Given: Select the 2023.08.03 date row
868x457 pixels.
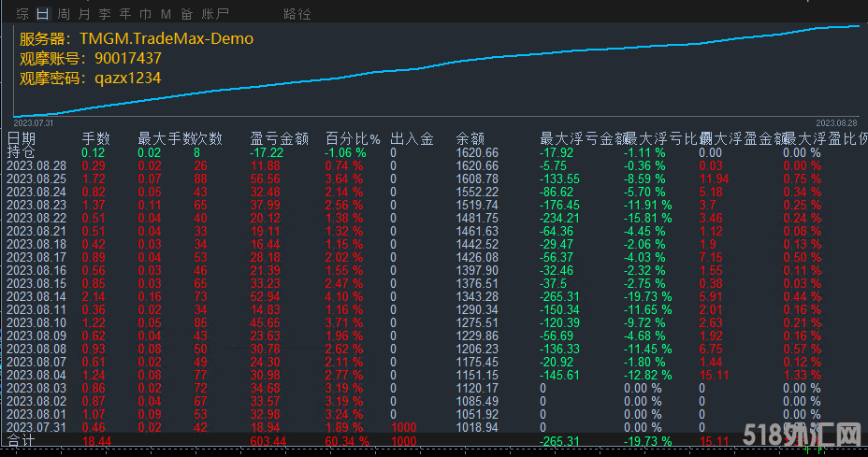Looking at the screenshot, I should coord(36,389).
